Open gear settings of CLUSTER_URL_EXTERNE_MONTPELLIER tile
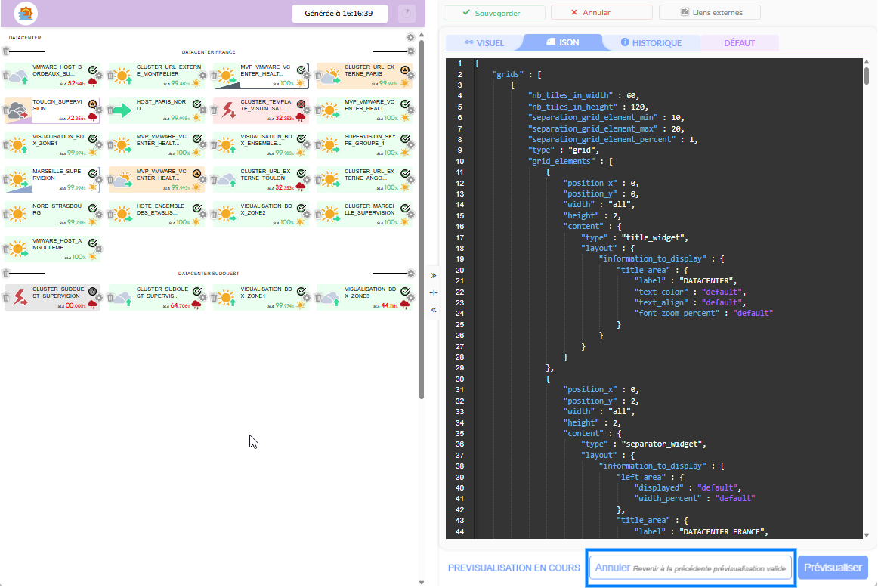Screen dimensions: 878x588 click(x=203, y=76)
